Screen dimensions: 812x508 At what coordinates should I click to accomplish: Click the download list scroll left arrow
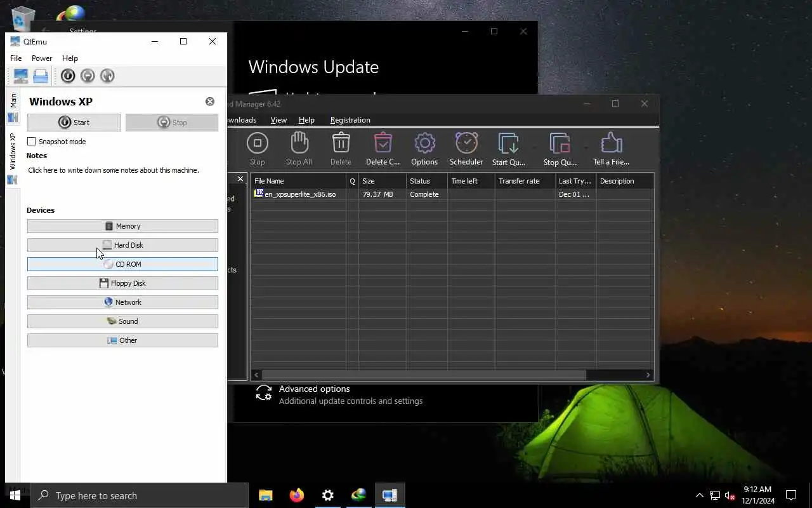[x=256, y=375]
